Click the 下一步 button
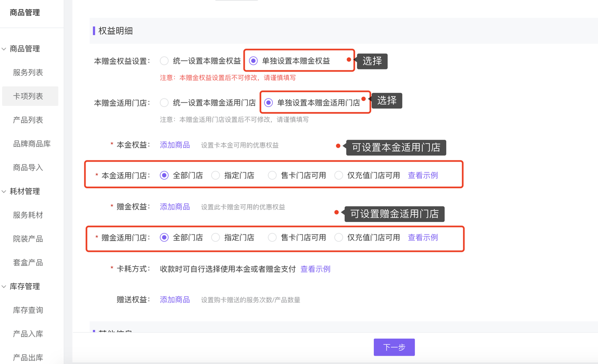 pyautogui.click(x=394, y=347)
